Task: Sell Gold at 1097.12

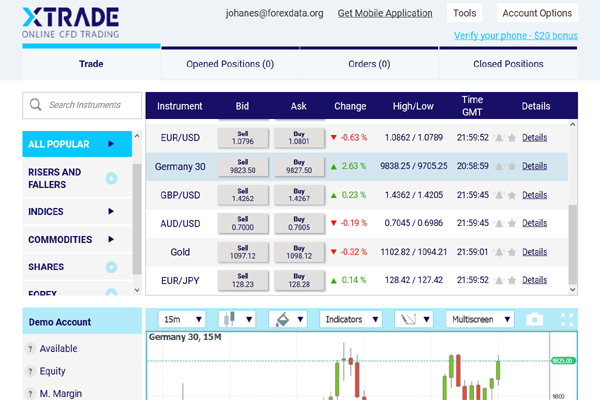Action: [x=243, y=252]
